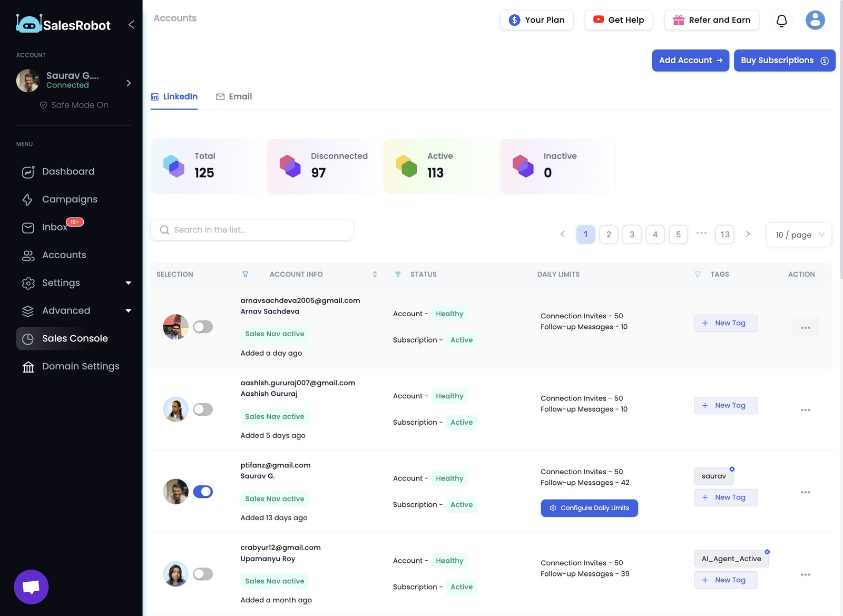Sort accounts by Account Info arrows
This screenshot has width=843, height=616.
tap(375, 275)
